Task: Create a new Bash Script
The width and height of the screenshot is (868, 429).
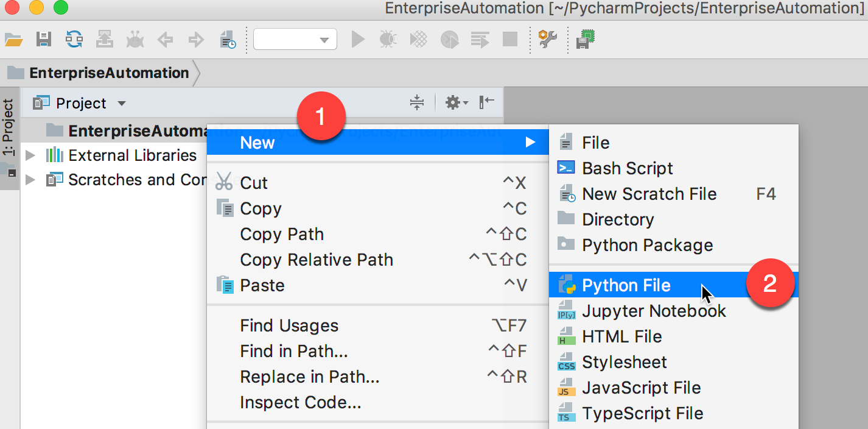Action: tap(673, 168)
